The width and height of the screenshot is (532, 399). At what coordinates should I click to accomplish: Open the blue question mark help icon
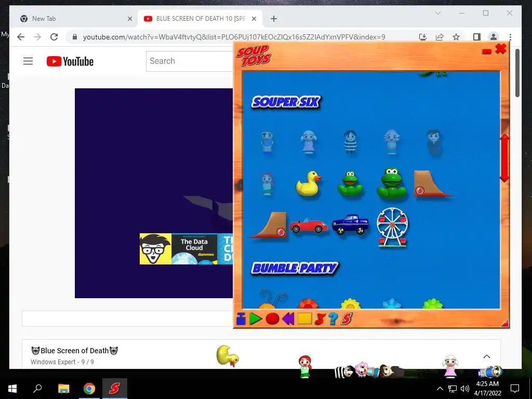[333, 319]
